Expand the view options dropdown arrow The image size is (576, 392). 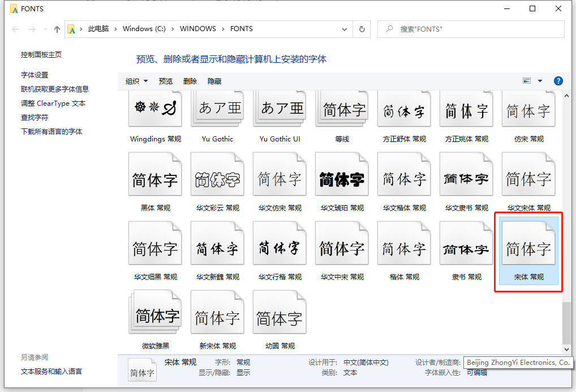pos(540,81)
